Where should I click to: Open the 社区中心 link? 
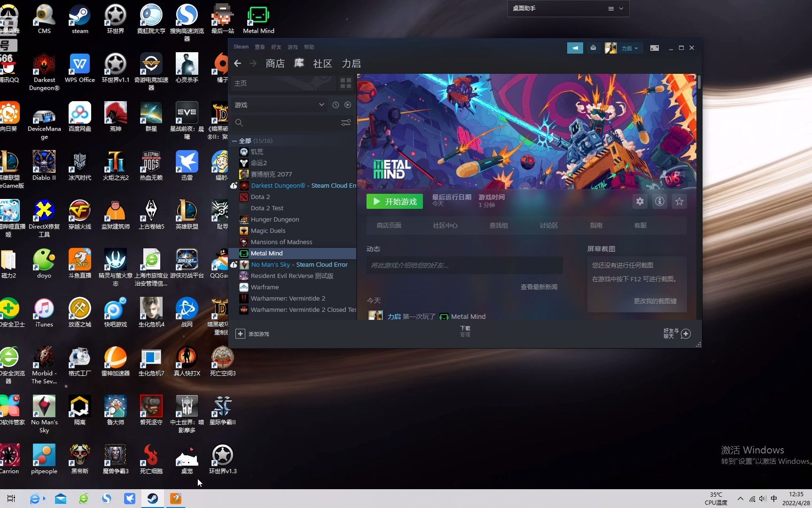tap(445, 226)
